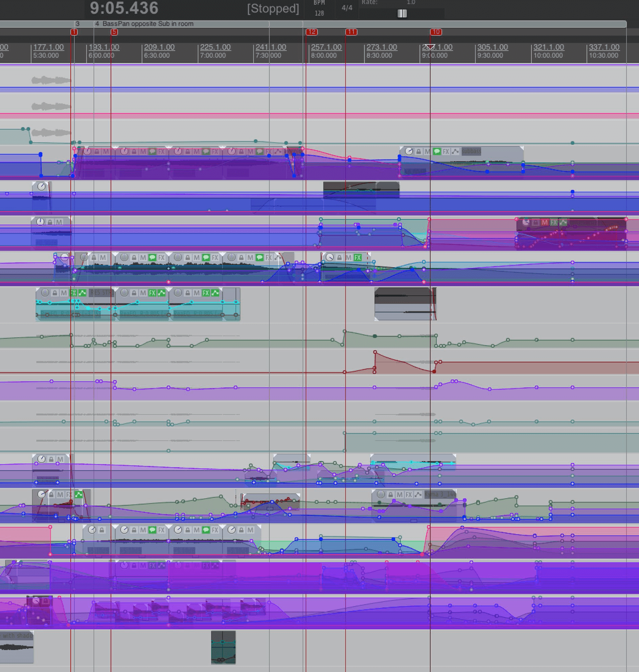Open the FX button beside the red M button
The width and height of the screenshot is (639, 672).
coord(554,223)
